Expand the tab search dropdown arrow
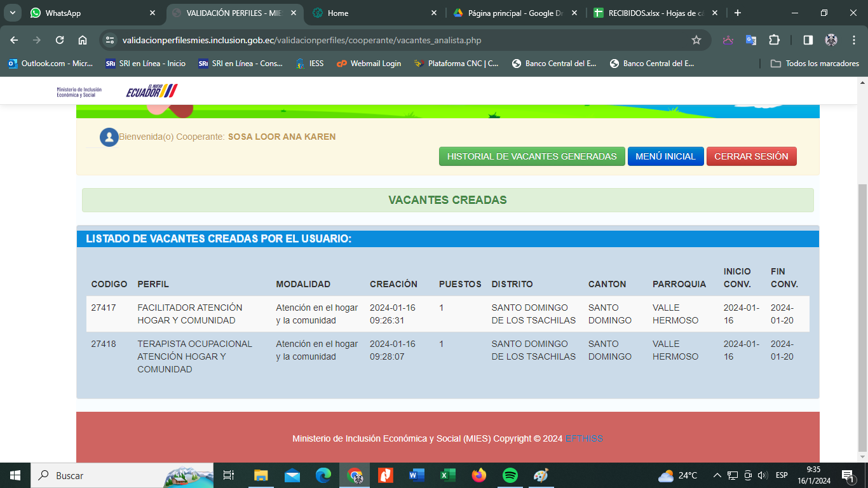 [x=12, y=13]
